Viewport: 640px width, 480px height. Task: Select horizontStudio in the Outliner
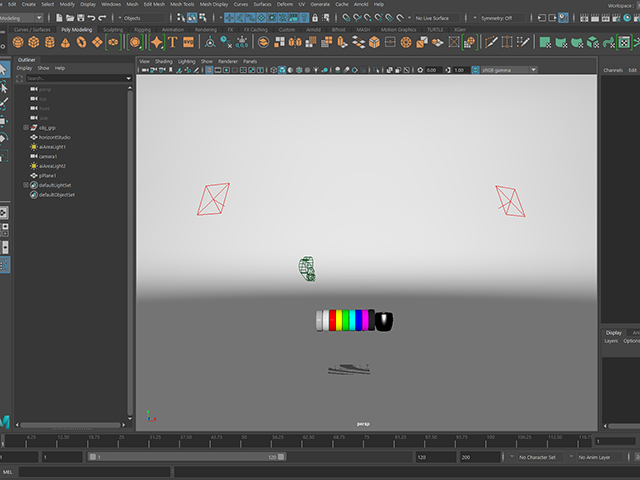pos(55,137)
